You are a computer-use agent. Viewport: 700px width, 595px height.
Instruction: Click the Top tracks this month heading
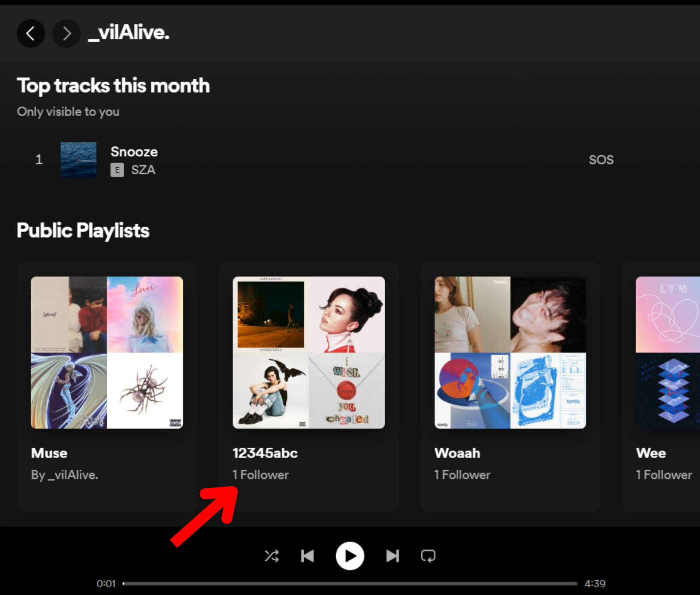(113, 86)
